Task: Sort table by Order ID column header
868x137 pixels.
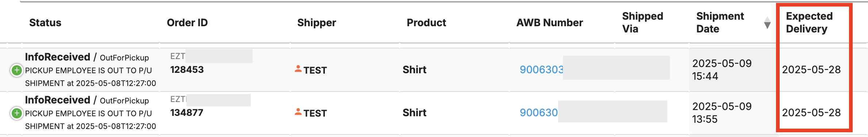Action: point(187,23)
